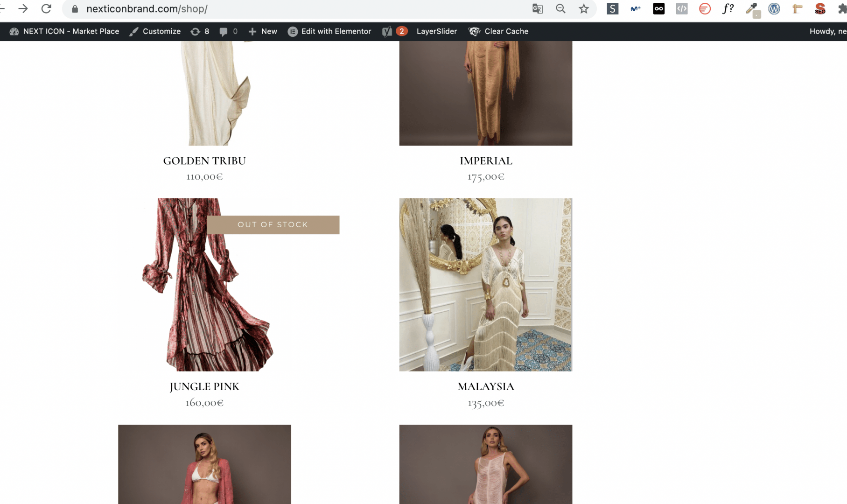This screenshot has height=504, width=847.
Task: Open the comments bubble showing 0
Action: pyautogui.click(x=229, y=31)
